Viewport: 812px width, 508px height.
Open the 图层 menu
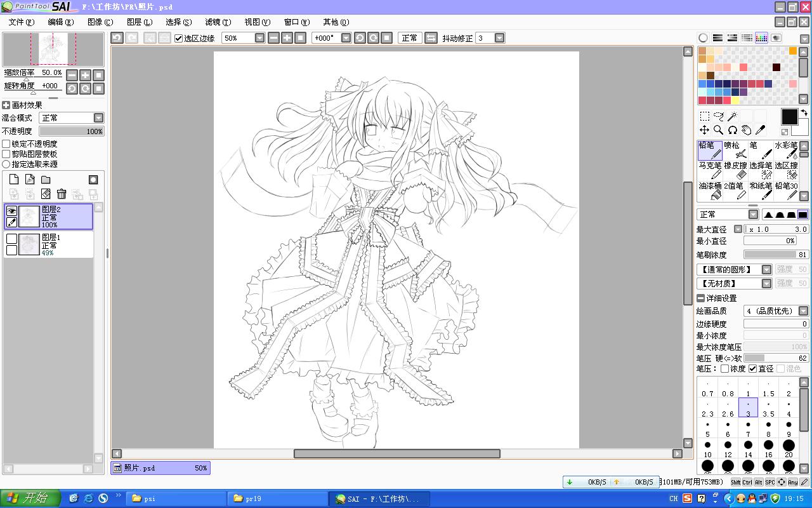[x=140, y=22]
